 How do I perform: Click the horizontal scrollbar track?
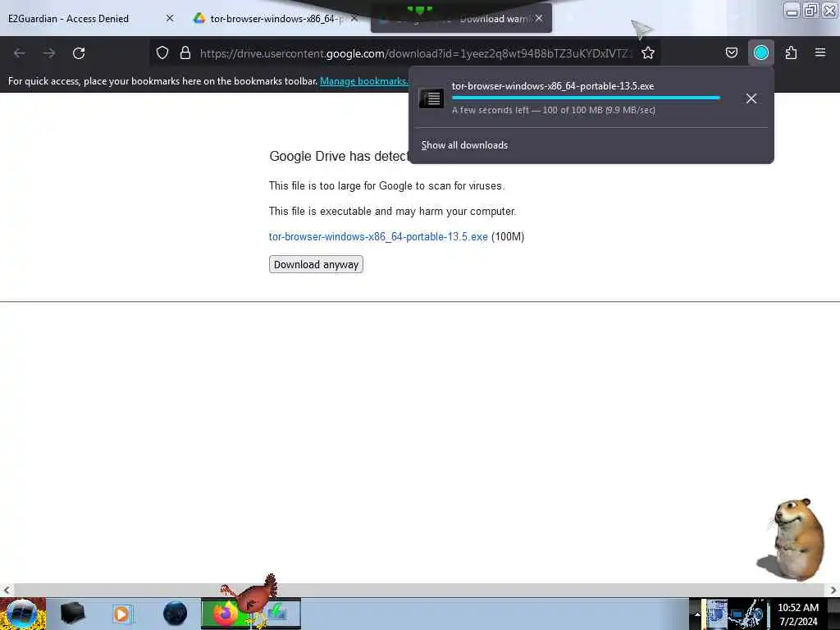(419, 590)
